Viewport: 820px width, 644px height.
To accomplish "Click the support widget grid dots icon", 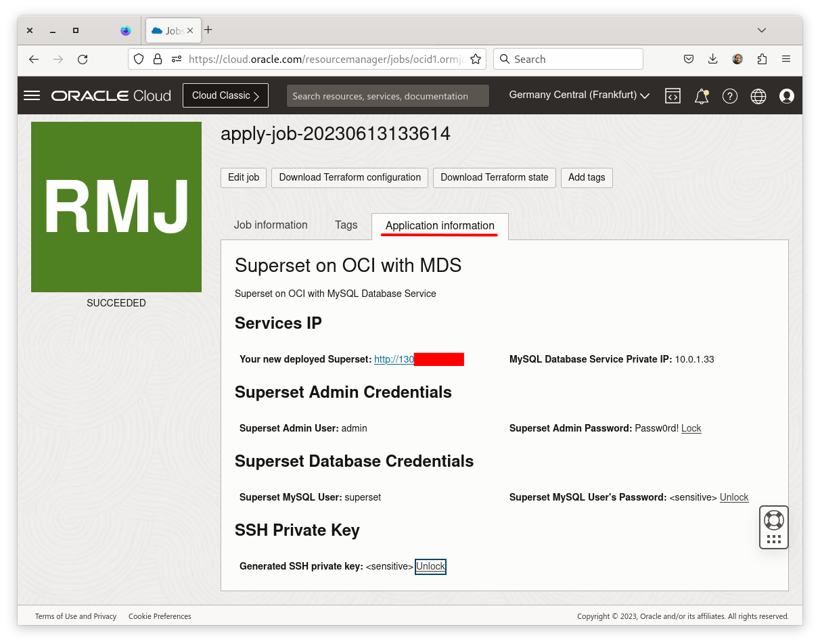I will (774, 539).
